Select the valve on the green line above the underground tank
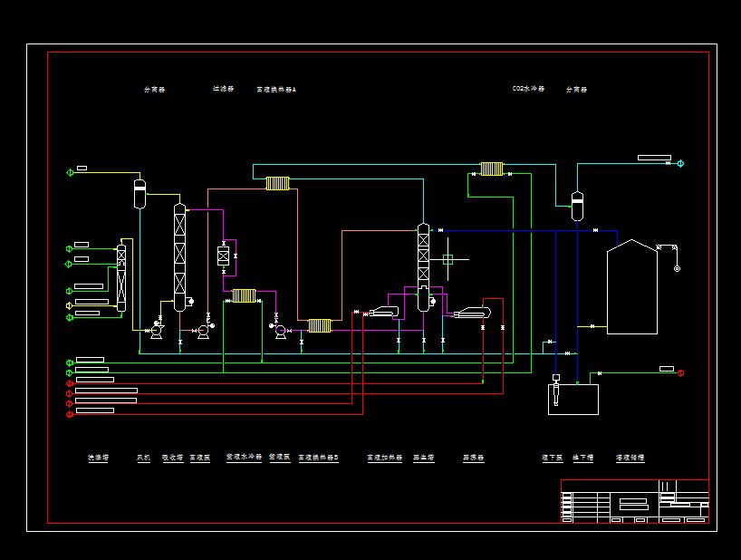Screen dimensions: 741x560 pos(600,373)
